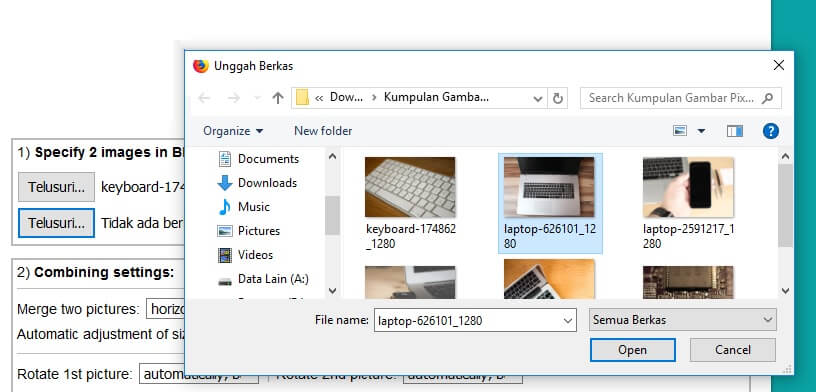
Task: Select laptop-2591217_1280 thumbnail
Action: coord(688,187)
